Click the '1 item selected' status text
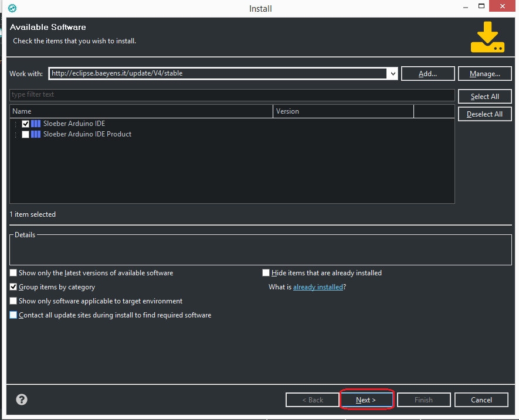 pyautogui.click(x=32, y=214)
